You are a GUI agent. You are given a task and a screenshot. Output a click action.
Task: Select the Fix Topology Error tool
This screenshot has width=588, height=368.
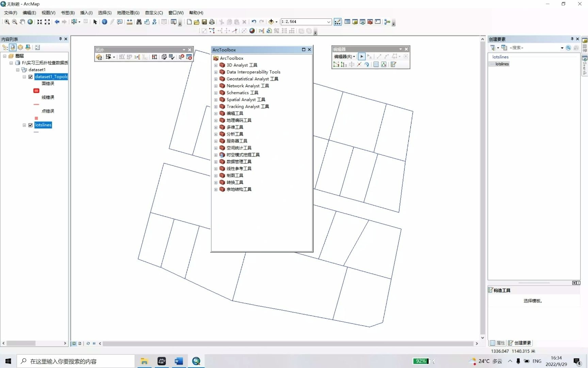[181, 57]
